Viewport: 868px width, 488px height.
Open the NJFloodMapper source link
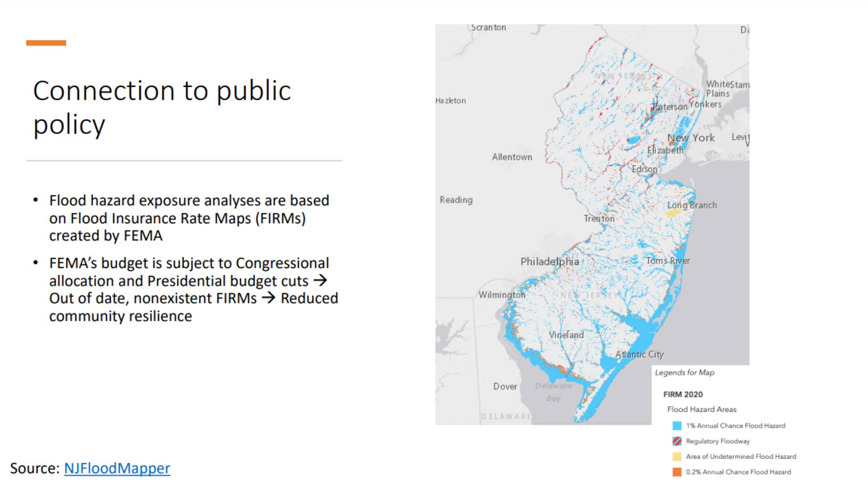(117, 468)
